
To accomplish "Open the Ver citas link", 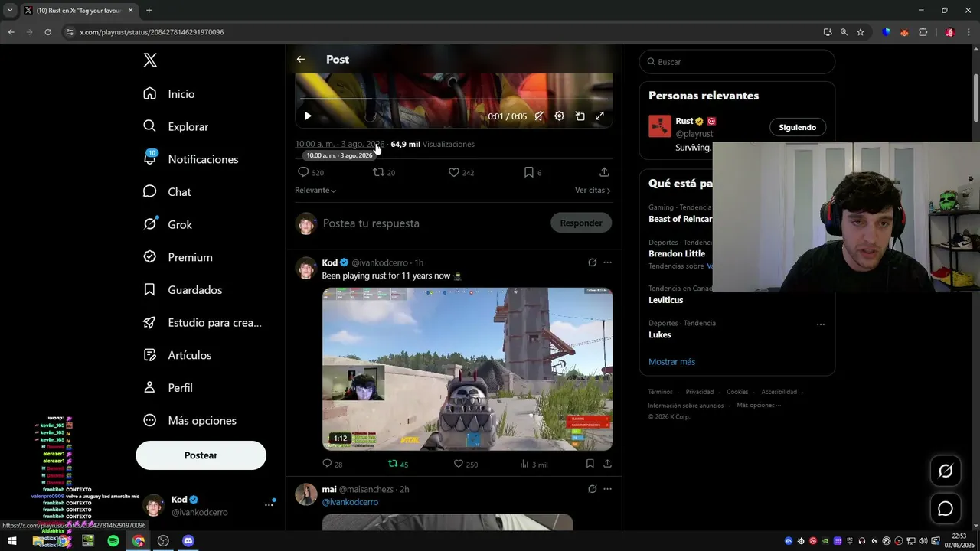I will pos(593,190).
